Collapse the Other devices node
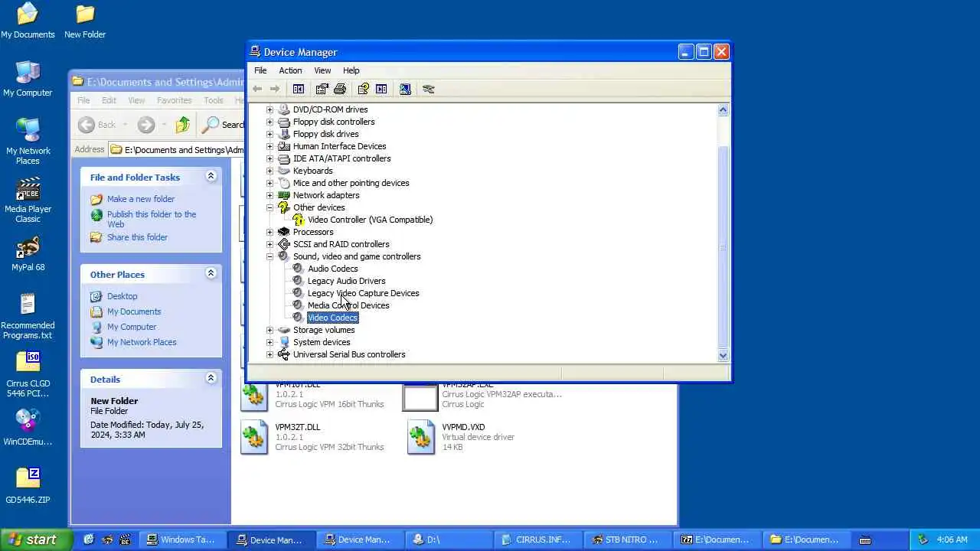Screen dimensions: 980x551 pyautogui.click(x=269, y=207)
